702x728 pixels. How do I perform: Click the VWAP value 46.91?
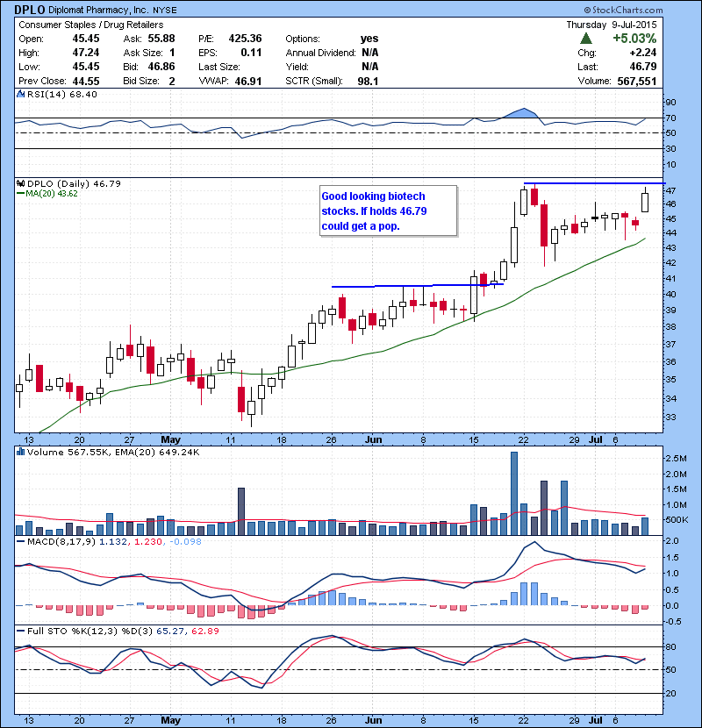pos(248,82)
